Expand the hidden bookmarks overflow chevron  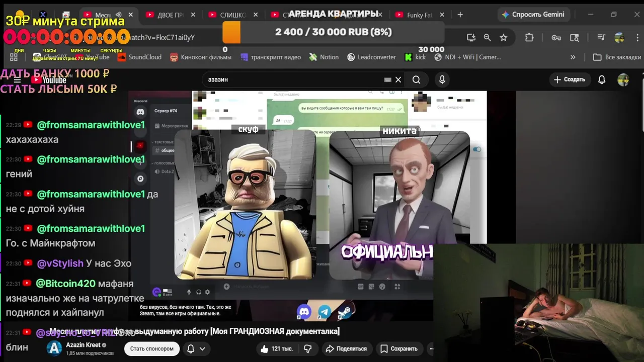tap(573, 57)
